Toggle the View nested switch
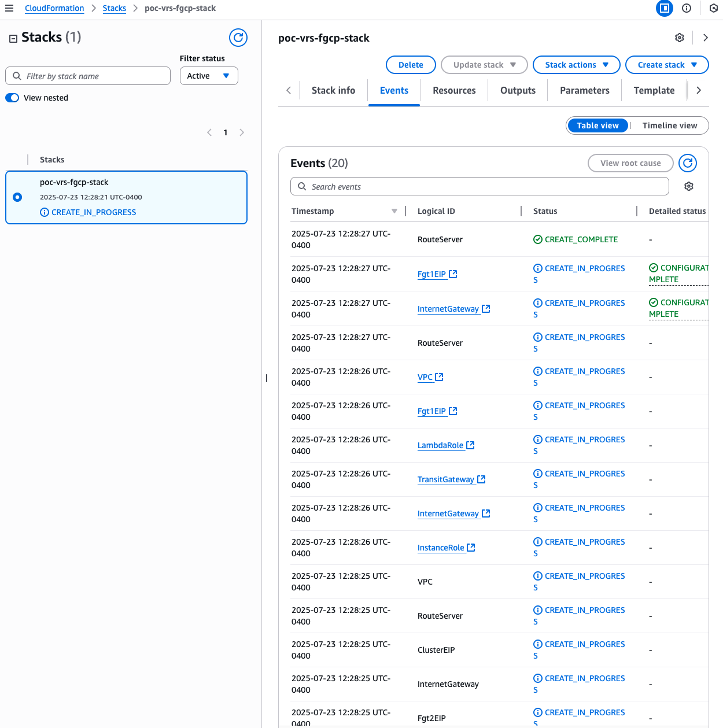 pyautogui.click(x=12, y=98)
